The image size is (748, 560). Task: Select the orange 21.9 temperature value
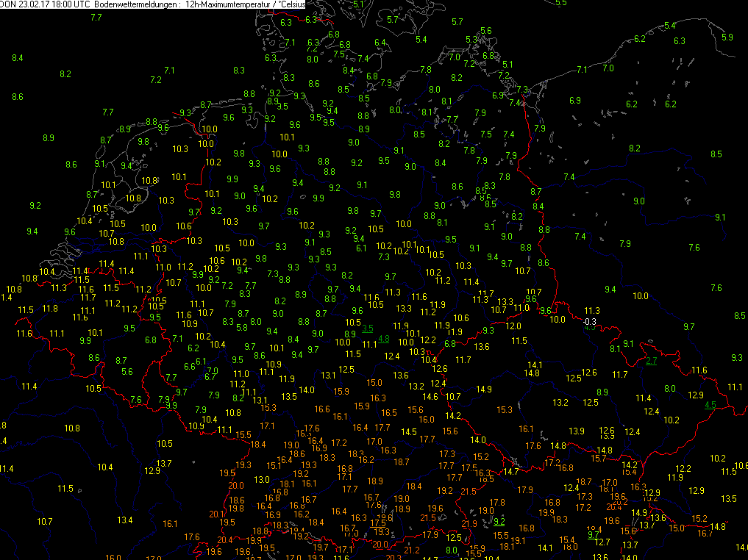pyautogui.click(x=469, y=523)
